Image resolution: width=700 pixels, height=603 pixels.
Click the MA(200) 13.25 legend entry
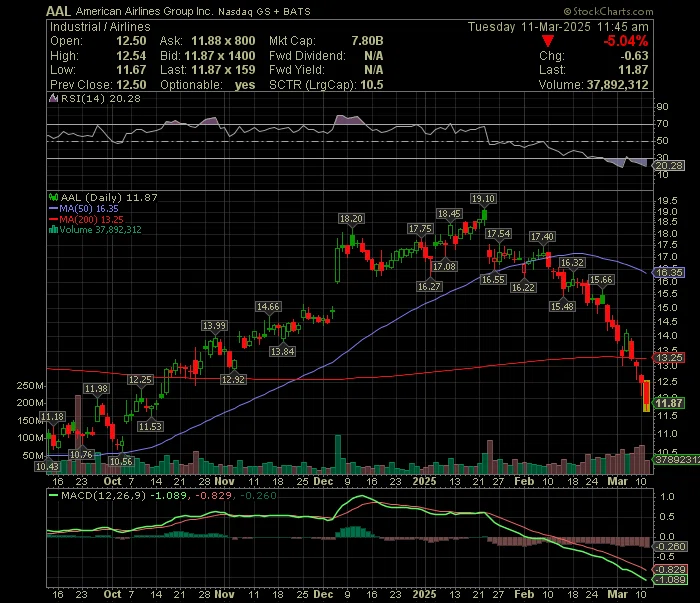point(86,219)
